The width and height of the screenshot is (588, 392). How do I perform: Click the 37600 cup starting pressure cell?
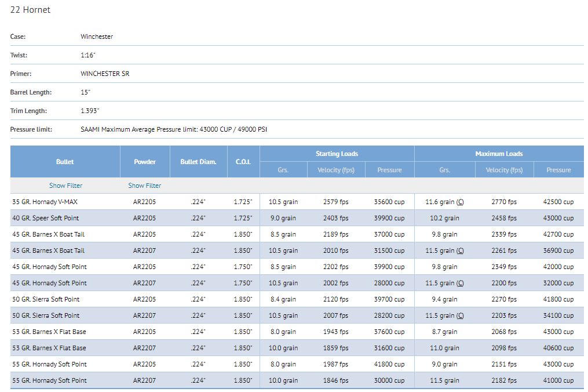(x=389, y=332)
